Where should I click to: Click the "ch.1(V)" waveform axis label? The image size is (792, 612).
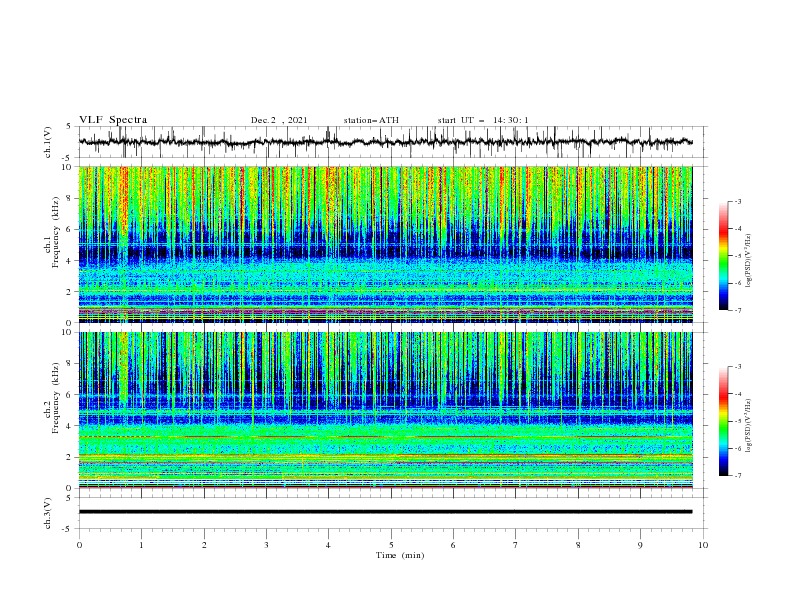pos(48,142)
